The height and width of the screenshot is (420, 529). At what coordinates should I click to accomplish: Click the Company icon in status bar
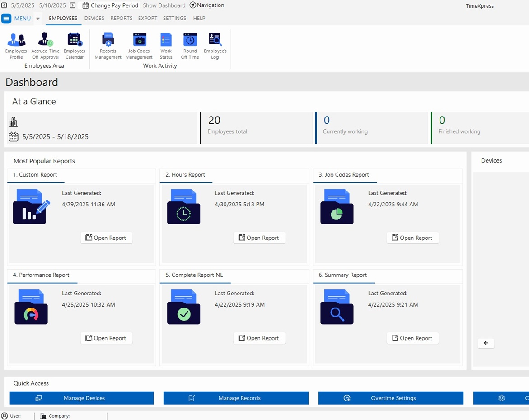click(x=43, y=416)
